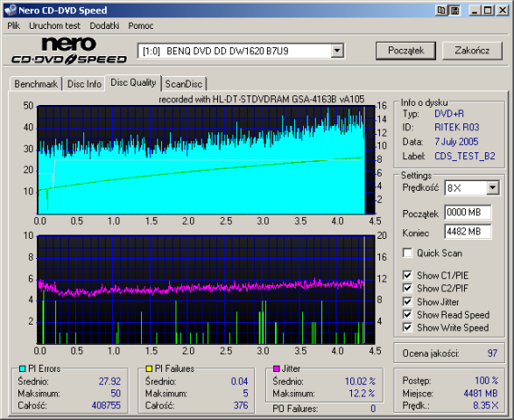514x420 pixels.
Task: Click the Zakończ button
Action: click(x=472, y=51)
